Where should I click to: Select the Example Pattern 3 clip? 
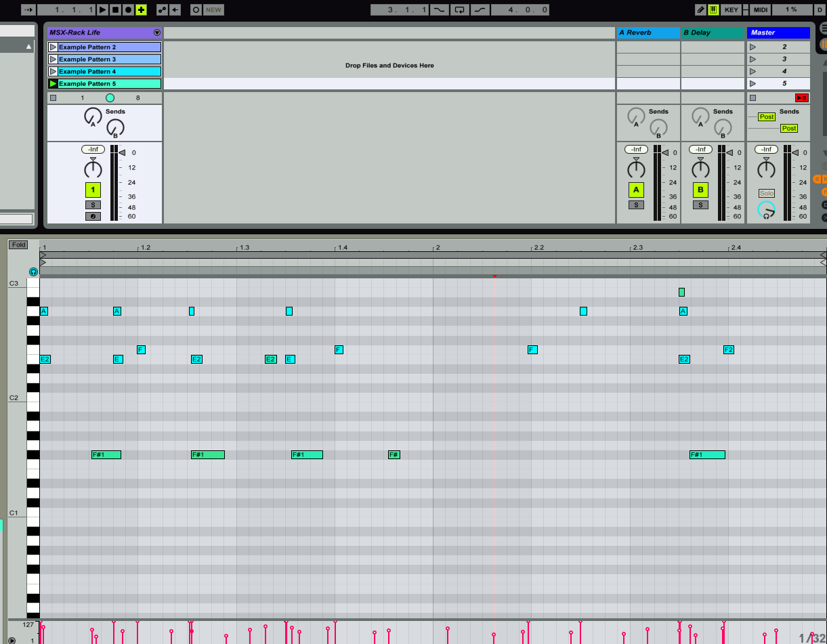click(x=108, y=60)
